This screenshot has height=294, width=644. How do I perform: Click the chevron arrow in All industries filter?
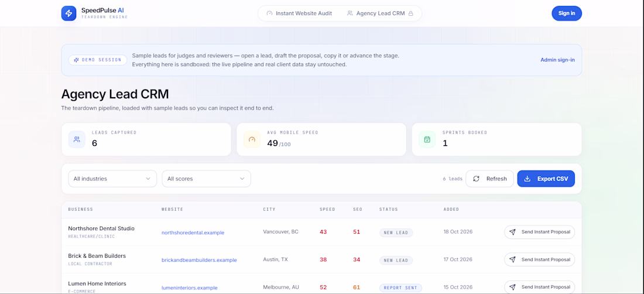(148, 179)
